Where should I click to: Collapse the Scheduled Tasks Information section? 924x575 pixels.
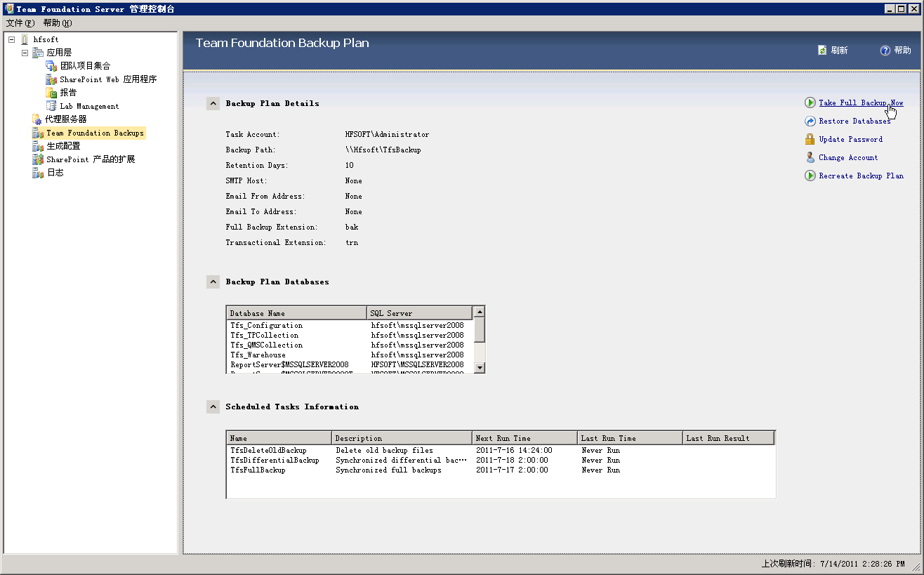tap(213, 407)
